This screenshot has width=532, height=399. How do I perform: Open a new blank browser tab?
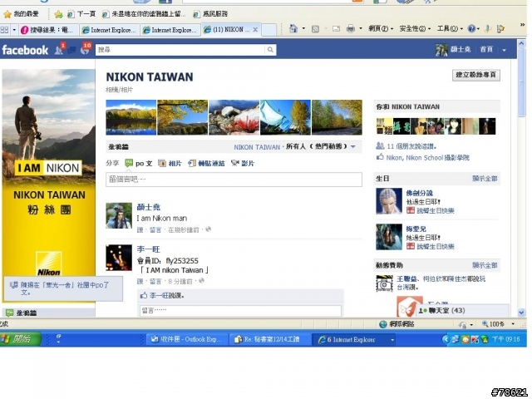(x=269, y=30)
